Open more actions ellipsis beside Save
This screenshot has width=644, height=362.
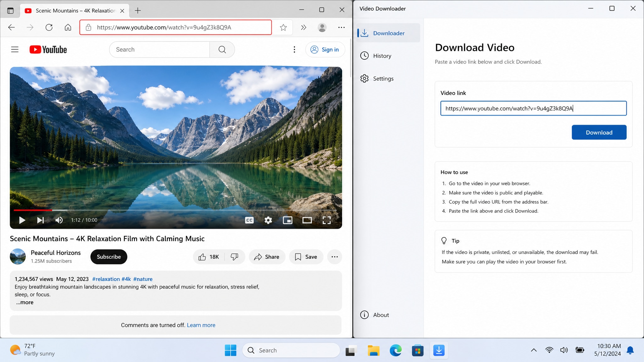(335, 257)
